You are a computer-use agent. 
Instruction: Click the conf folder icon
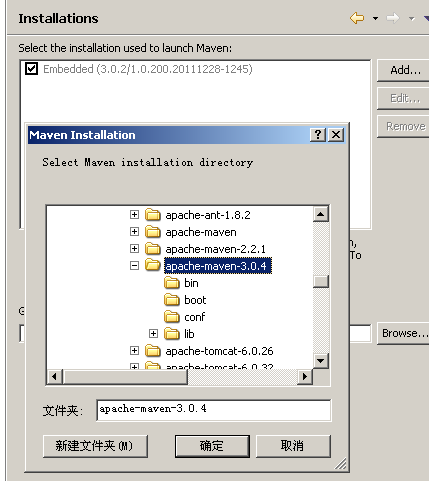(x=172, y=317)
